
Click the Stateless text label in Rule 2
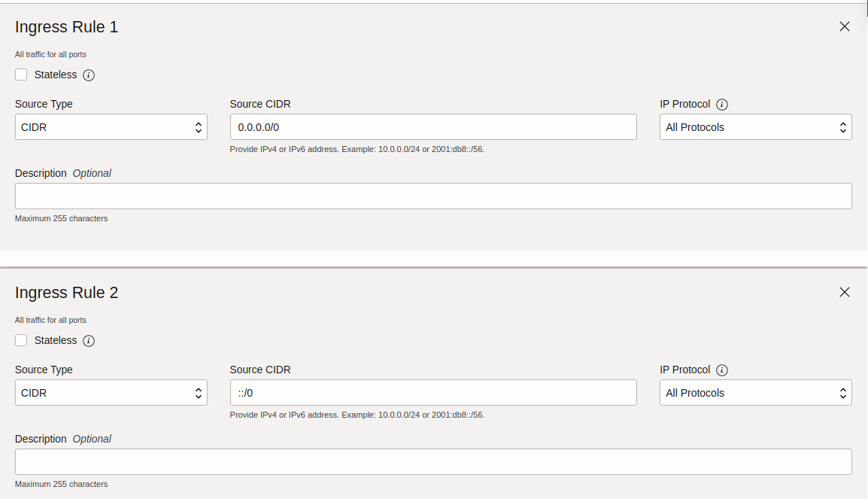click(56, 340)
